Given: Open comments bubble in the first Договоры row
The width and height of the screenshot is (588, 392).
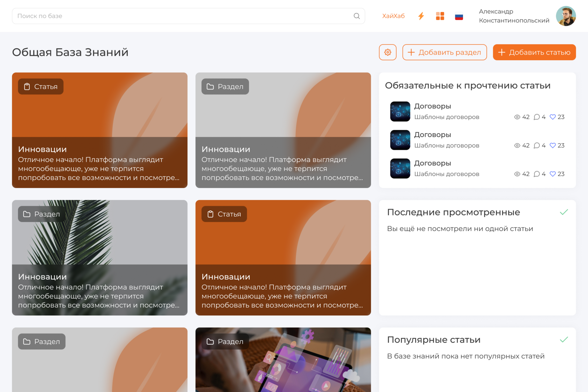Looking at the screenshot, I should point(537,117).
